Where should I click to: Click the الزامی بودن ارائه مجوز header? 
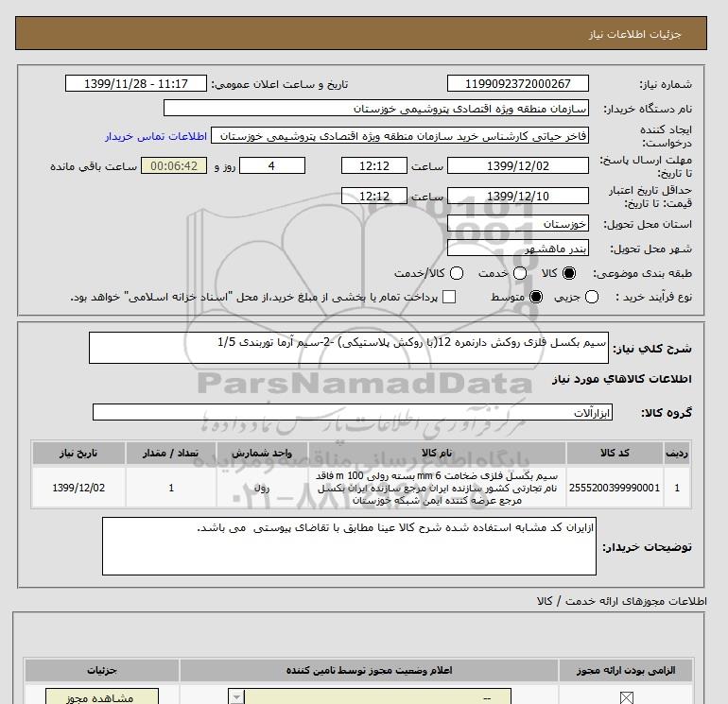[626, 671]
